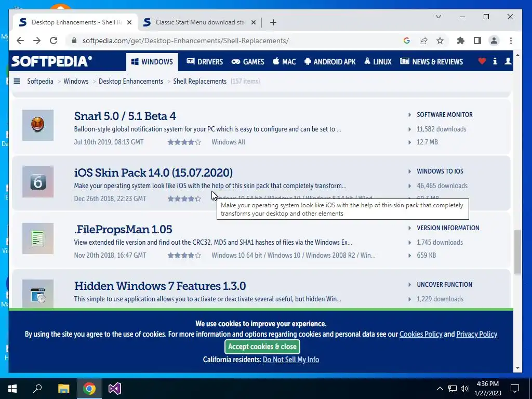This screenshot has height=399, width=532.
Task: Open Snarl 5.0 / 5.1 Beta 4 title
Action: (125, 116)
